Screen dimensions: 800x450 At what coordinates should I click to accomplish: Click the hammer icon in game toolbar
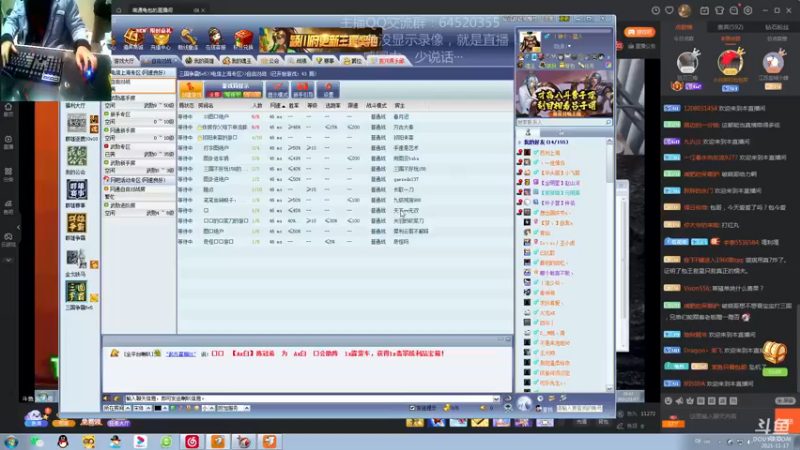click(x=188, y=38)
